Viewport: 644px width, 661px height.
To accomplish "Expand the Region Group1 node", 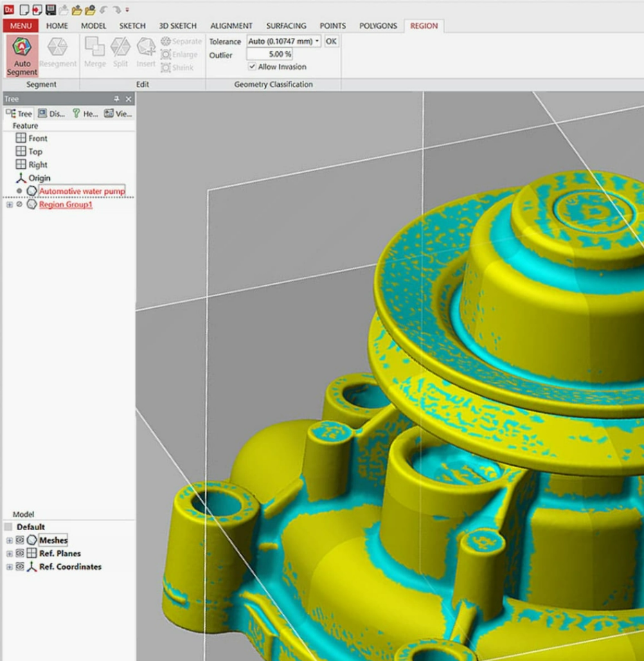I will tap(9, 205).
